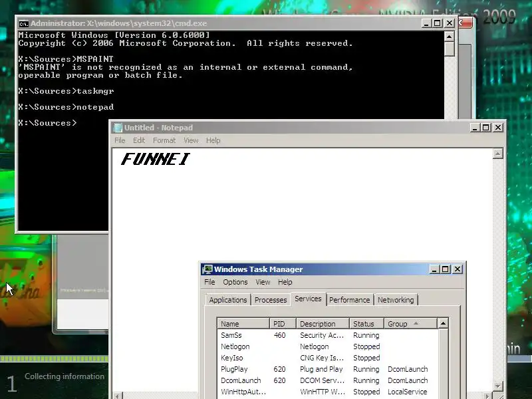532x399 pixels.
Task: Select the KeyIso service row
Action: pos(327,358)
